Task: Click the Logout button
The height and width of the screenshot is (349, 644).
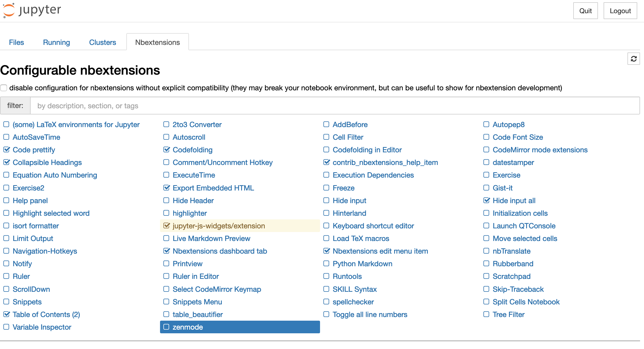Action: [x=620, y=11]
